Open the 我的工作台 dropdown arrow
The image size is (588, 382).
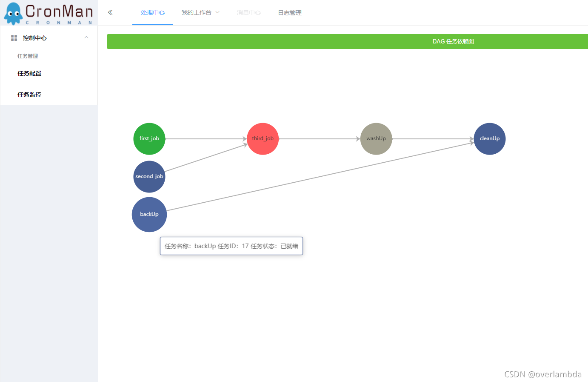(217, 12)
